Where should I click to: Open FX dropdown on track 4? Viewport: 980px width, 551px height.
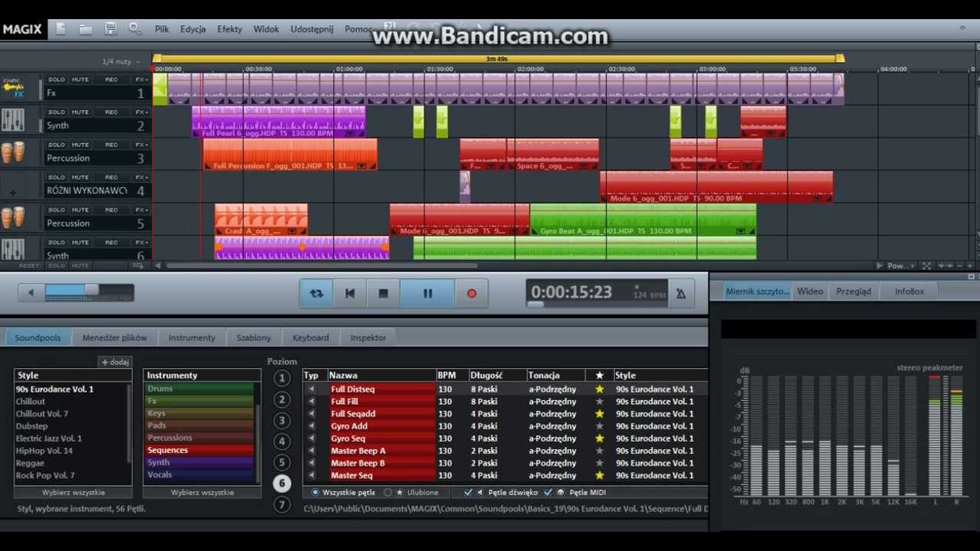(142, 177)
